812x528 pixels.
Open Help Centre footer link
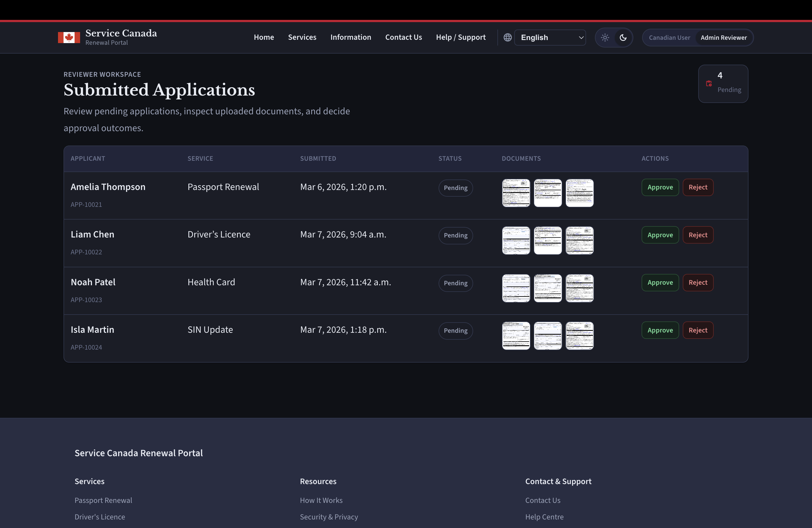tap(544, 517)
